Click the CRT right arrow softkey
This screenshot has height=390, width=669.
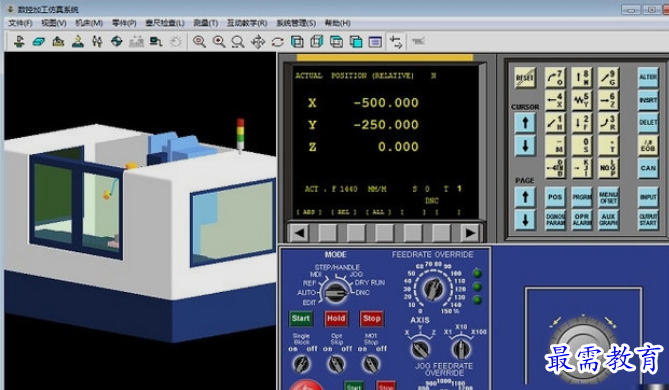(470, 233)
